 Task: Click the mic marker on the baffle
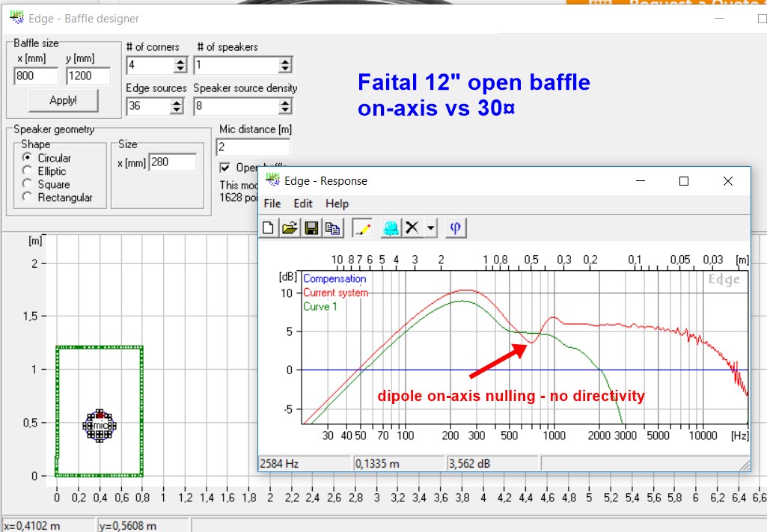pyautogui.click(x=100, y=426)
